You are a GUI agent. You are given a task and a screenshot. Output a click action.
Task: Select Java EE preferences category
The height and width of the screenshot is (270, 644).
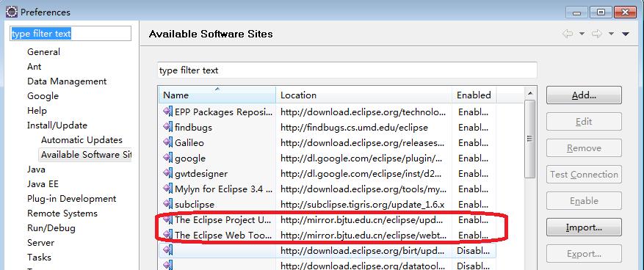point(43,184)
